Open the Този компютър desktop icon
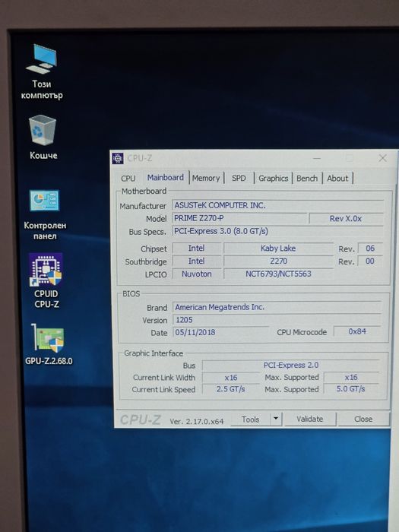Viewport: 399px width, 532px height. 41,71
